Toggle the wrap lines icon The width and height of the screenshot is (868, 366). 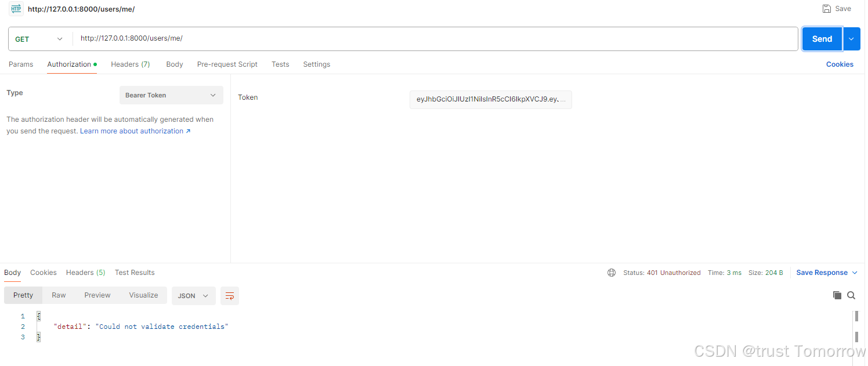tap(230, 296)
